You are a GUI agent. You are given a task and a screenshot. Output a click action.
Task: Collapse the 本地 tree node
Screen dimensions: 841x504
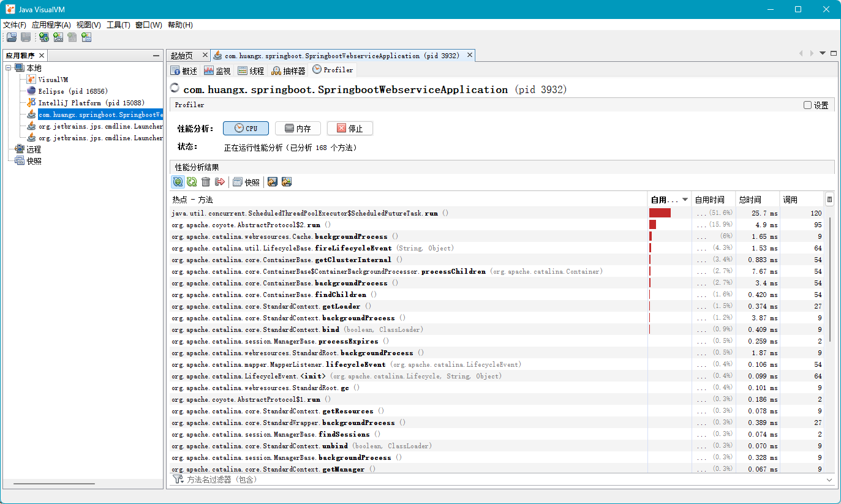(9, 68)
